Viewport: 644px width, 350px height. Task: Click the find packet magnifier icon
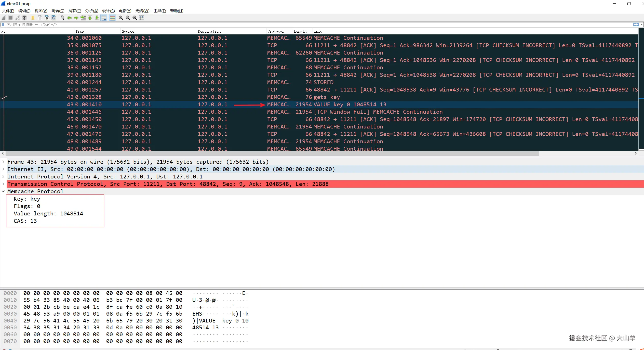coord(62,18)
